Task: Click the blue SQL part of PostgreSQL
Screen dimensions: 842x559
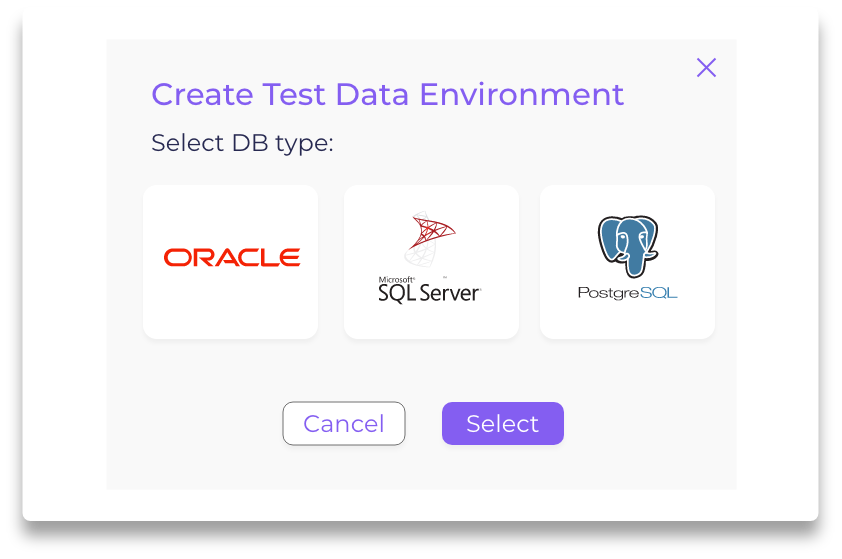Action: 658,293
